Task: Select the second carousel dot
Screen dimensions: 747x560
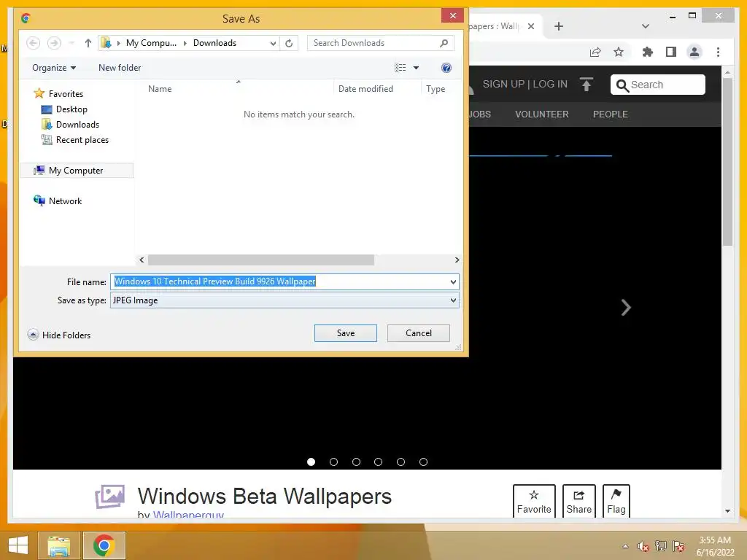Action: click(333, 462)
